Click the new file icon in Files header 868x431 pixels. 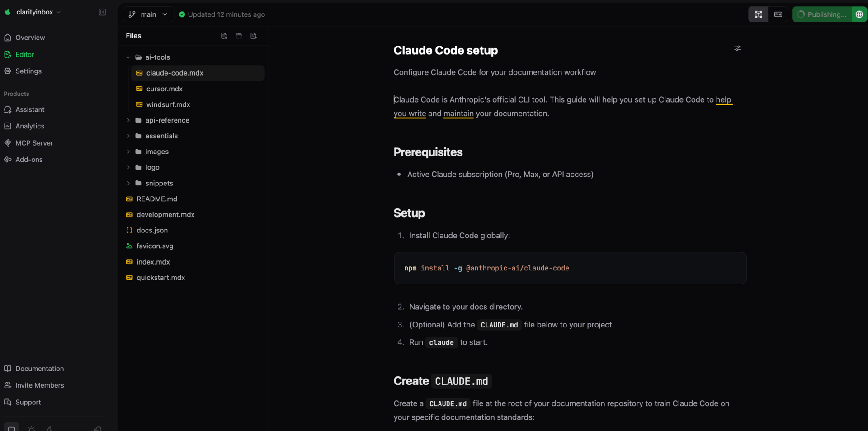(x=224, y=36)
